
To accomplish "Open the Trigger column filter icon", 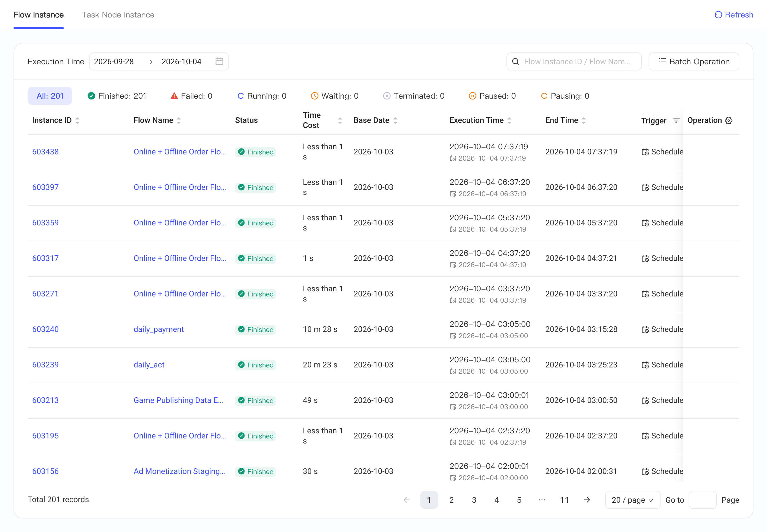I will [x=676, y=120].
